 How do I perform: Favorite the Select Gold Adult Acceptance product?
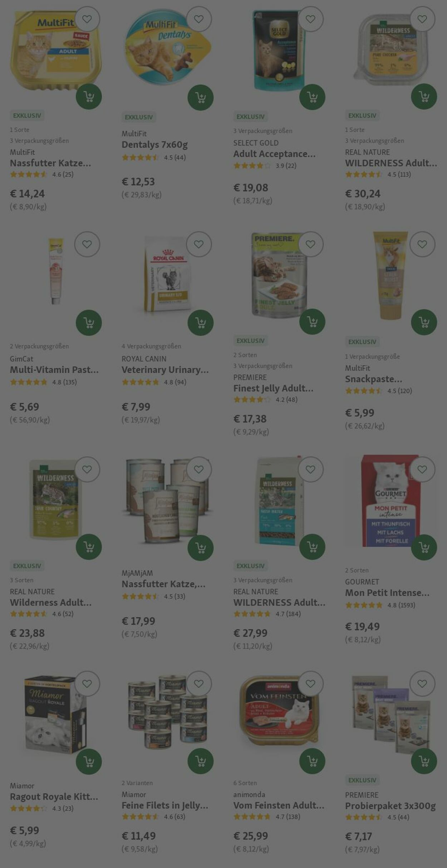tap(310, 19)
